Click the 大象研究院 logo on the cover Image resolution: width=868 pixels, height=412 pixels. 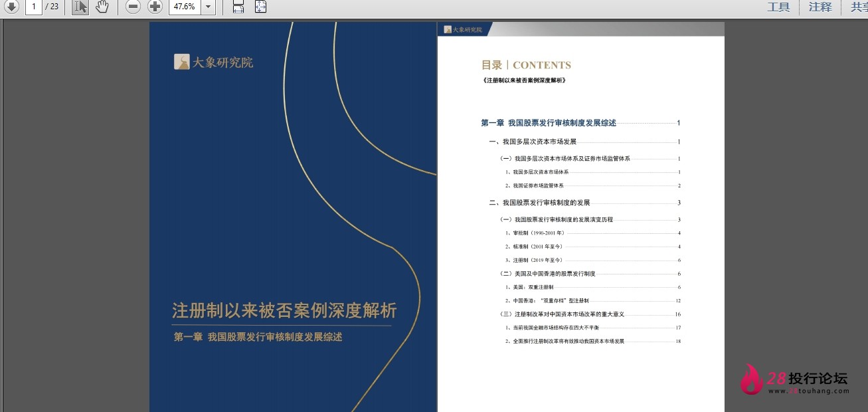(x=213, y=62)
